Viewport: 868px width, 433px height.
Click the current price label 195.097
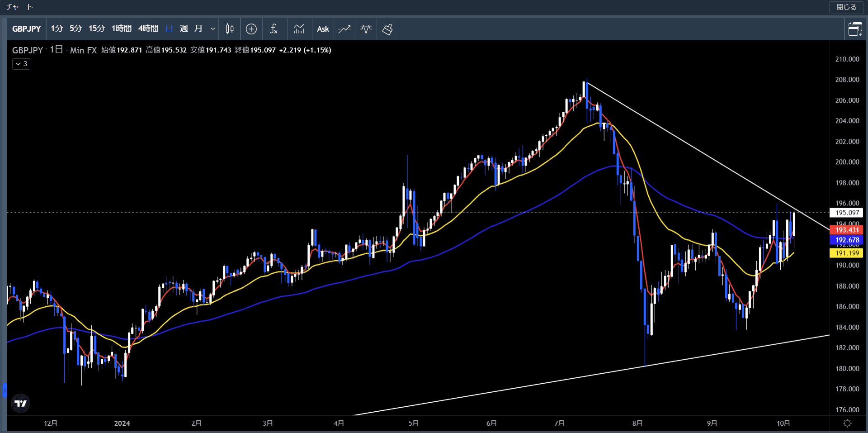(847, 213)
